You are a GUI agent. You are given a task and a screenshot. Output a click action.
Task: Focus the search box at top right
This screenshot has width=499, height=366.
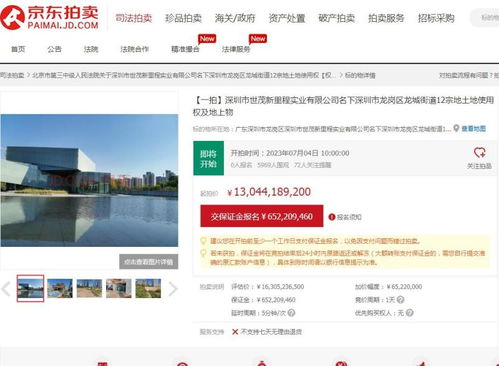(485, 18)
